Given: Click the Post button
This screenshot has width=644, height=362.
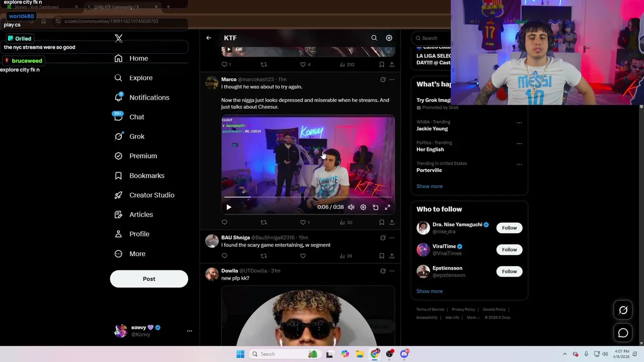Looking at the screenshot, I should tap(149, 279).
